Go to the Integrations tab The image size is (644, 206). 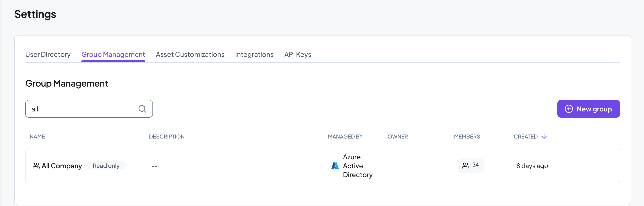tap(254, 54)
